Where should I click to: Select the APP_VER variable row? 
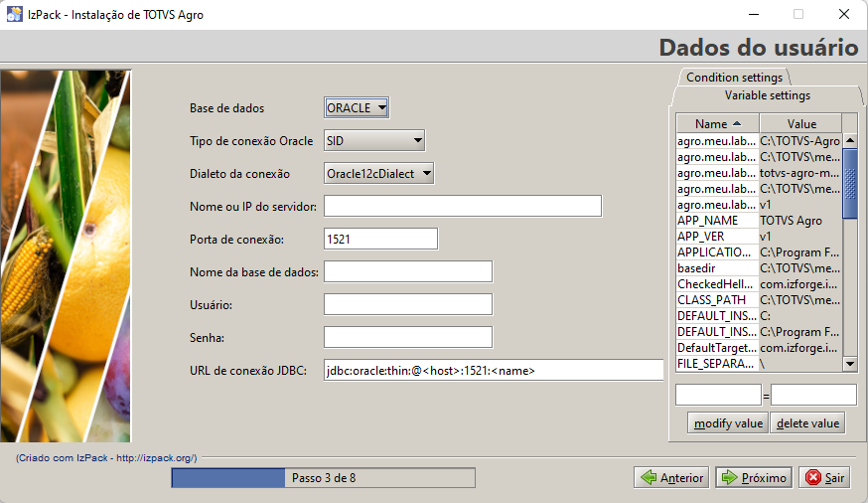point(759,237)
